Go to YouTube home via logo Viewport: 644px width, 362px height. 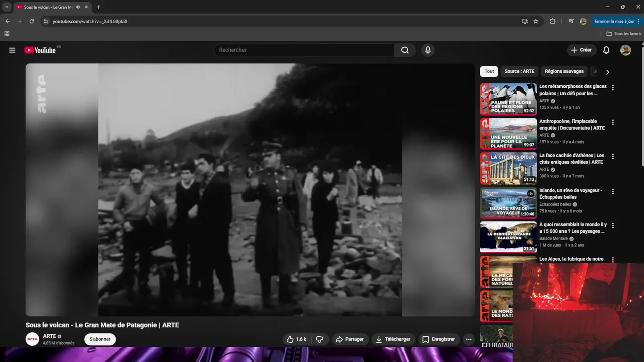[40, 50]
